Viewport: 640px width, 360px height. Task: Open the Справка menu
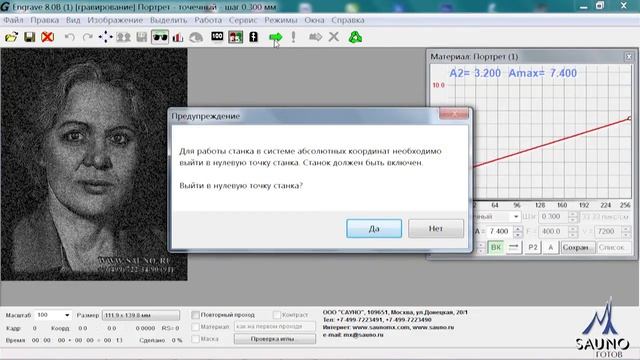pyautogui.click(x=348, y=20)
